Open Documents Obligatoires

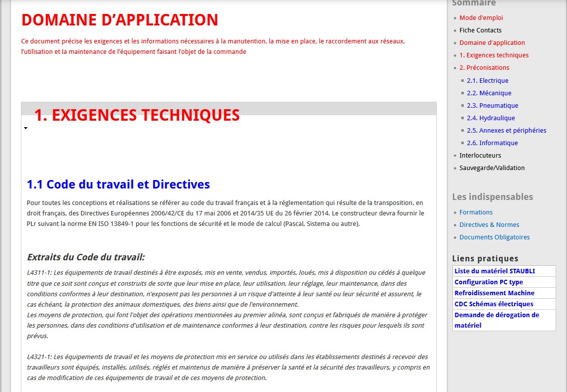click(x=494, y=237)
